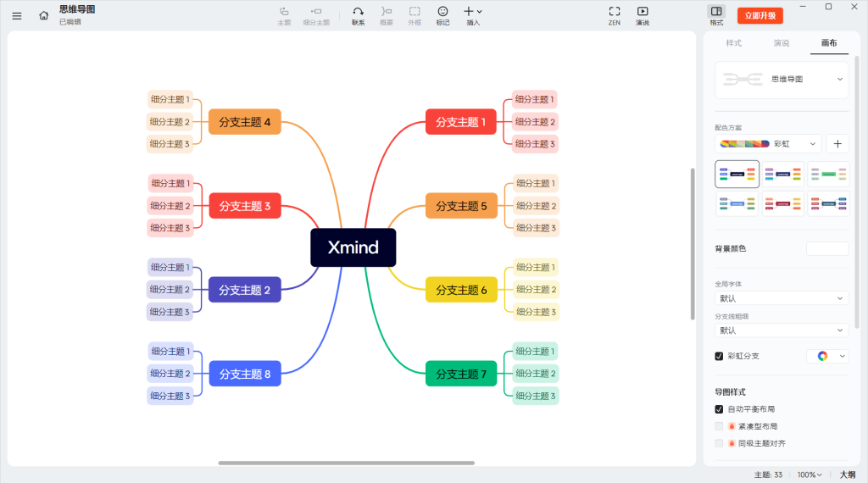868x483 pixels.
Task: Select bottom row theme with red center
Action: click(x=782, y=203)
